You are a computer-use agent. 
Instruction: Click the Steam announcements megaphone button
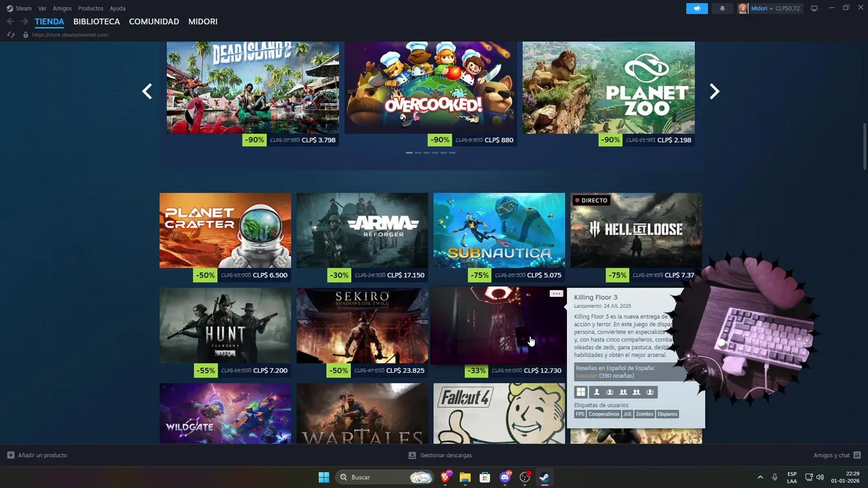(x=696, y=8)
